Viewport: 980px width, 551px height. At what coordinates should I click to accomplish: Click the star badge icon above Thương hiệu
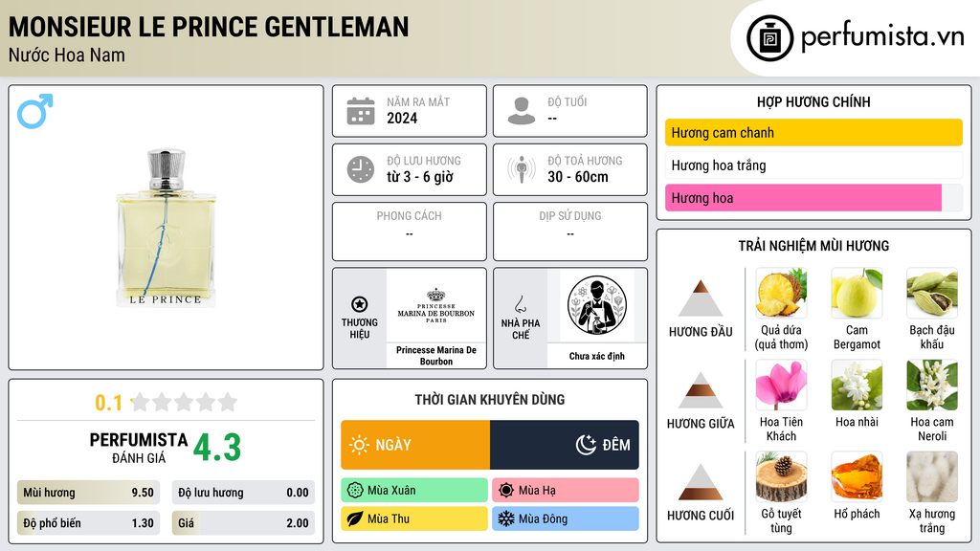tap(360, 304)
